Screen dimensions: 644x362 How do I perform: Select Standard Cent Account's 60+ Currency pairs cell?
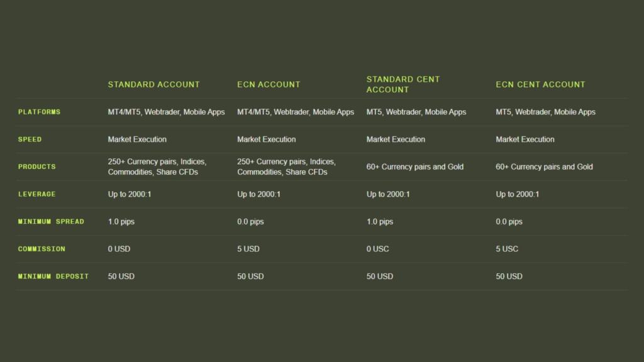[x=414, y=167]
